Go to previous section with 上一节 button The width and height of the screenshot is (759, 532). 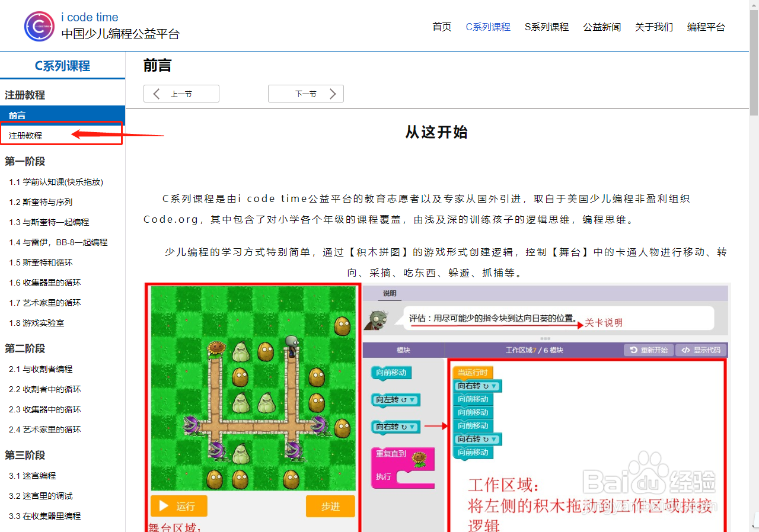181,94
